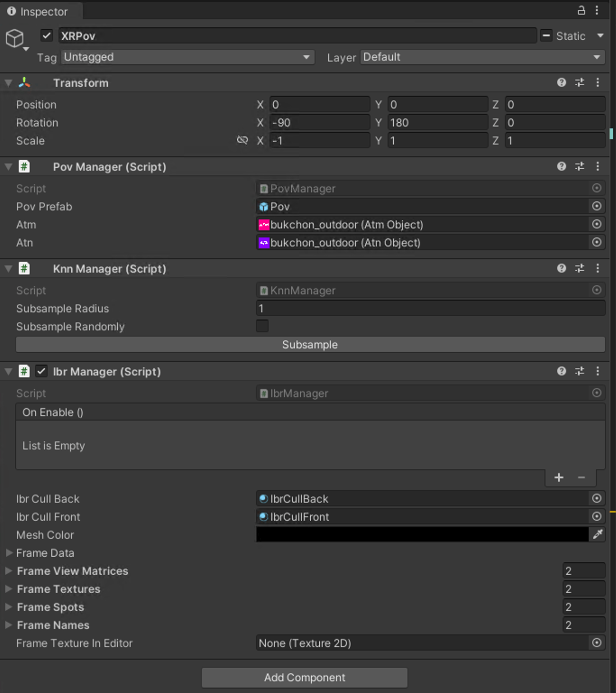Viewport: 616px width, 693px height.
Task: Click the black Mesh Color swatch
Action: [x=422, y=535]
